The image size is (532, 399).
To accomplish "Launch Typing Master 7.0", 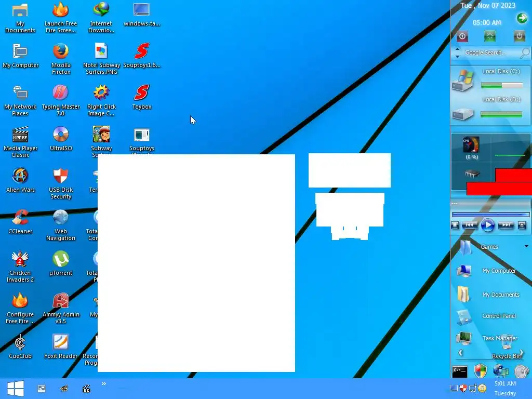I will point(61,101).
